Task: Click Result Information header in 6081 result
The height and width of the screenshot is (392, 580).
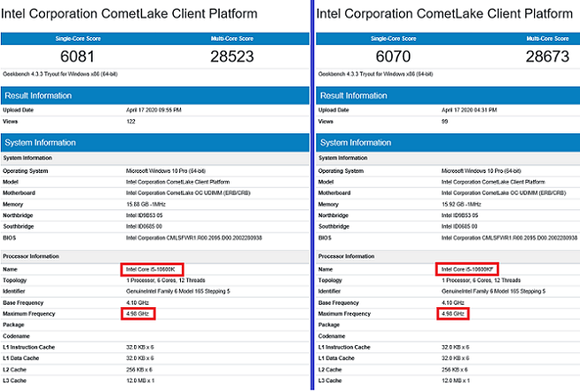Action: 155,95
